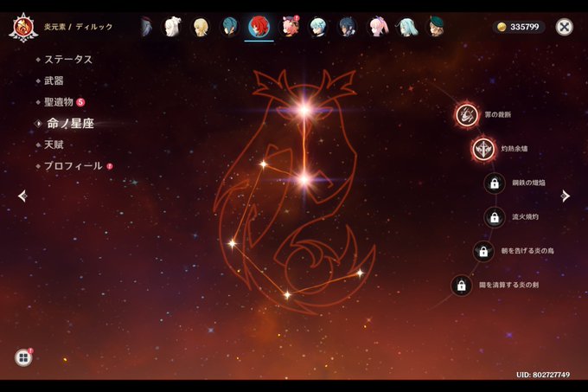This screenshot has width=588, height=392.
Task: Click the locked 鋼鉄の熾焔 node
Action: [x=495, y=183]
